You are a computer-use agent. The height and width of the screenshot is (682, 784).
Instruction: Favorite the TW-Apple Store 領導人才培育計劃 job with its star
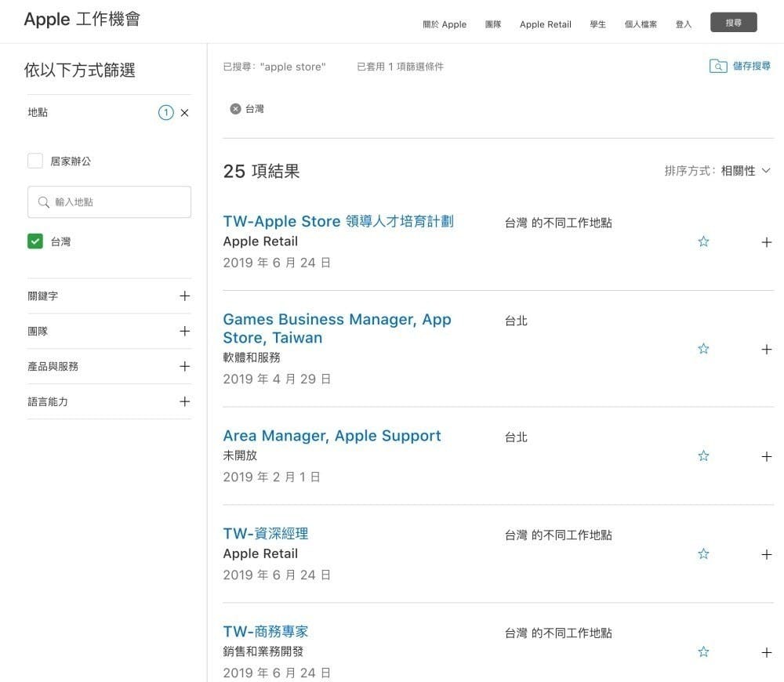click(703, 242)
